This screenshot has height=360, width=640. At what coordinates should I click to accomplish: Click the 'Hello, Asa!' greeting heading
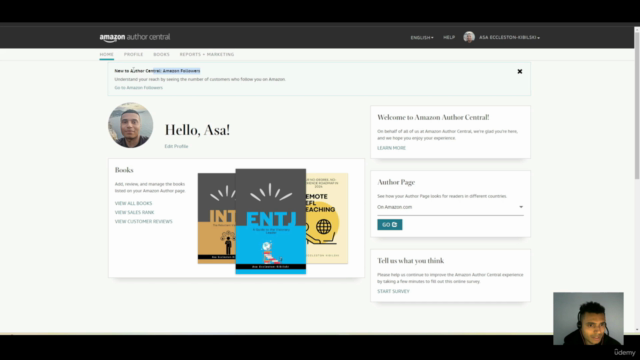click(197, 130)
